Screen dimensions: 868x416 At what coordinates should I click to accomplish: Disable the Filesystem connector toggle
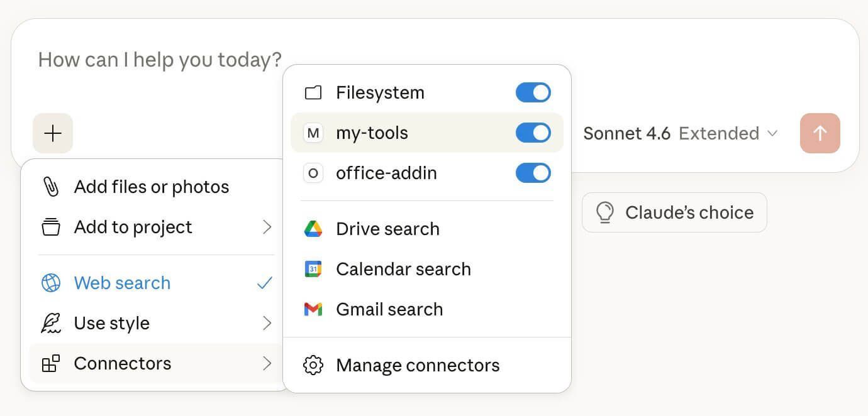point(533,92)
